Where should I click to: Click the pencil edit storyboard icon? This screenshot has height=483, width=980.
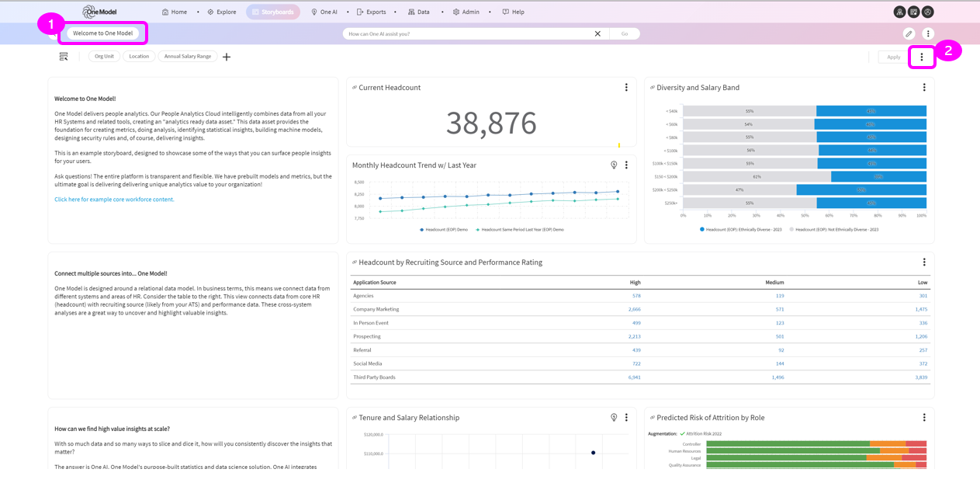point(909,33)
